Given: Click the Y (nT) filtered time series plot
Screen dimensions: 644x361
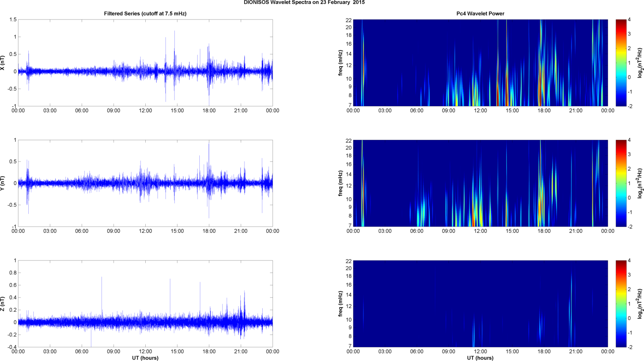Looking at the screenshot, I should [x=145, y=183].
